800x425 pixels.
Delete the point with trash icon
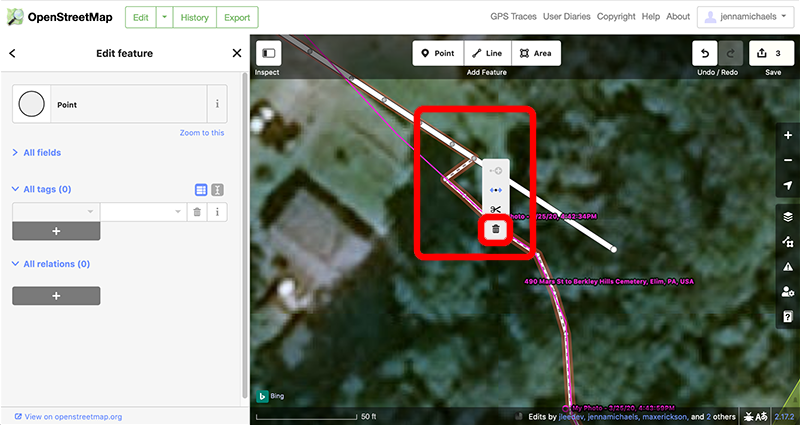click(495, 229)
